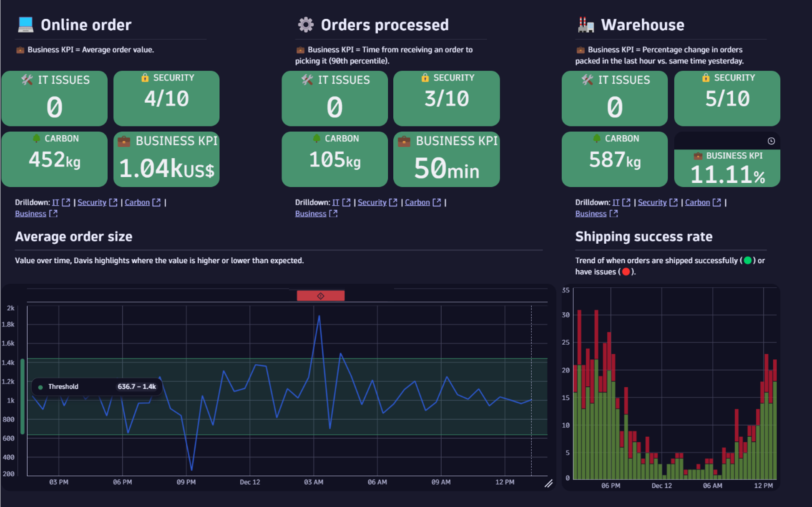Open the Business drilldown link under Orders processed
812x507 pixels.
(310, 213)
